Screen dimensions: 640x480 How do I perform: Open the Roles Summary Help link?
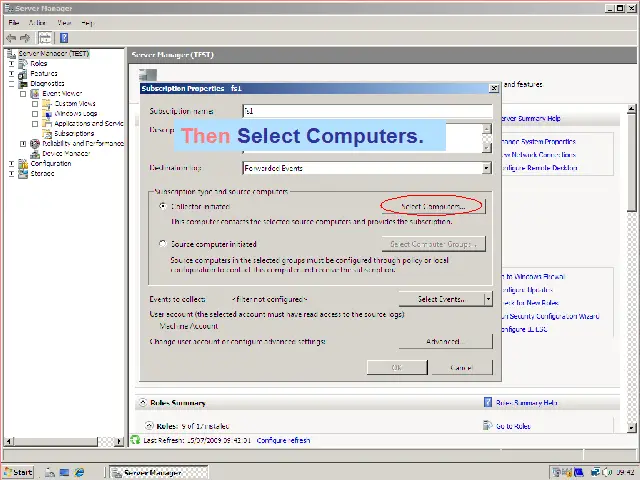pos(527,403)
